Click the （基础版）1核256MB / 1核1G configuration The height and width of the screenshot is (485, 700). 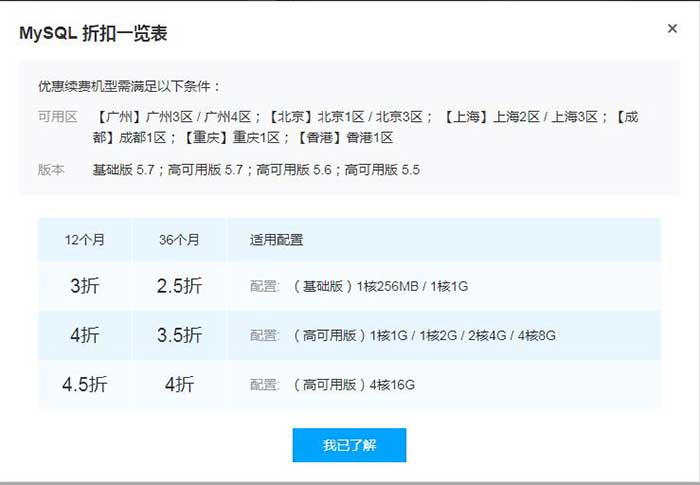(x=380, y=286)
